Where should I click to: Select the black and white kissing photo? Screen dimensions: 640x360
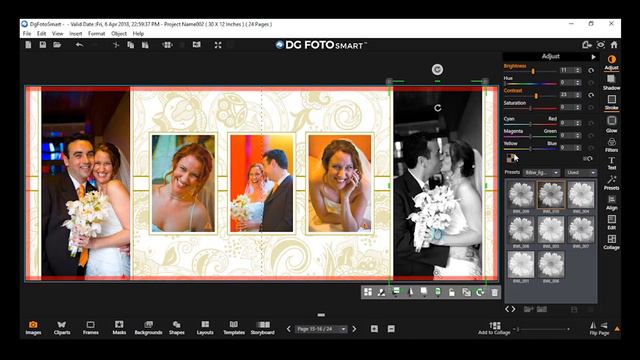438,182
